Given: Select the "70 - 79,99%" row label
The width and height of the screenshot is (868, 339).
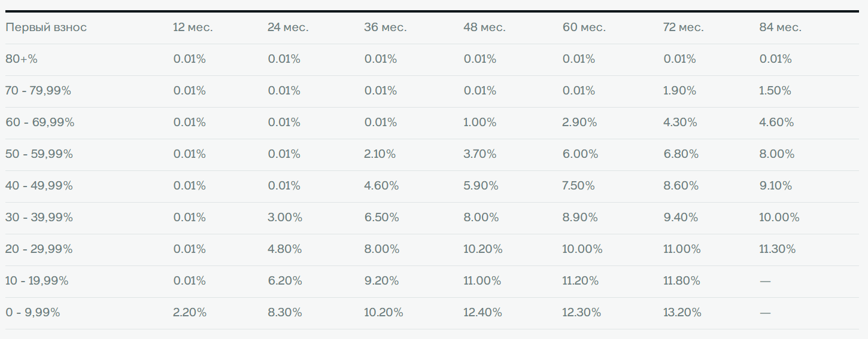Looking at the screenshot, I should point(38,91).
